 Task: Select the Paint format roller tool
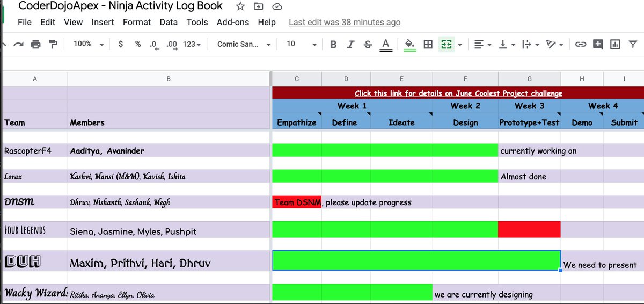coord(53,44)
